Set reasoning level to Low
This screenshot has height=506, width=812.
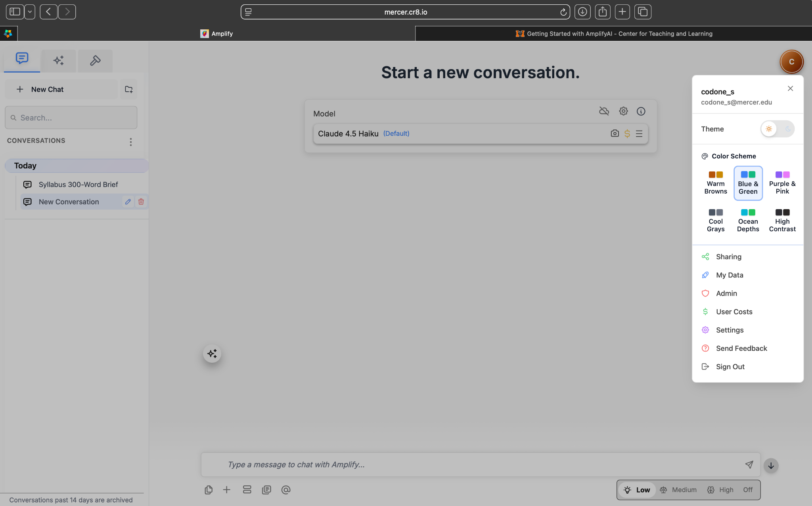[x=637, y=490]
